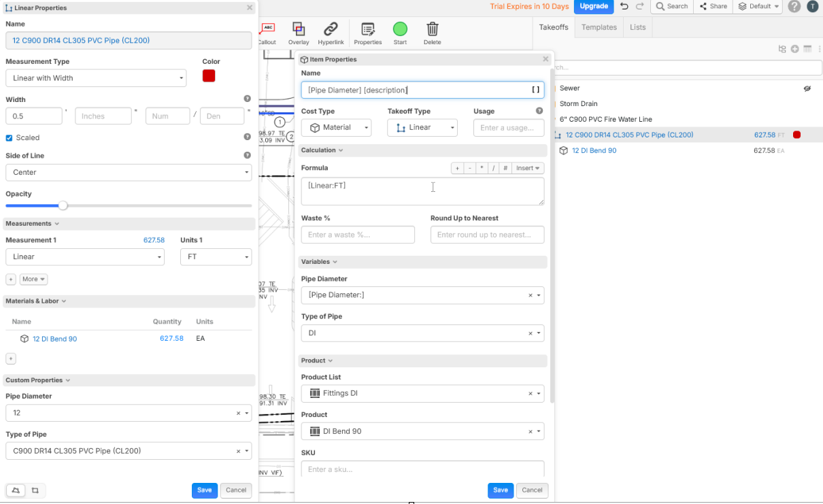Viewport: 823px width, 504px height.
Task: Open the Measurement Type dropdown
Action: coord(95,78)
